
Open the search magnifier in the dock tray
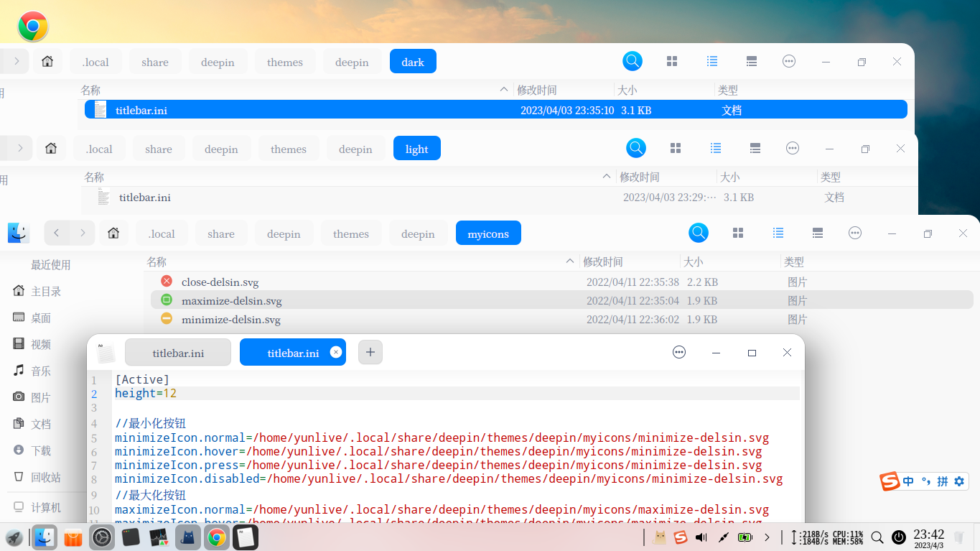[x=877, y=537]
